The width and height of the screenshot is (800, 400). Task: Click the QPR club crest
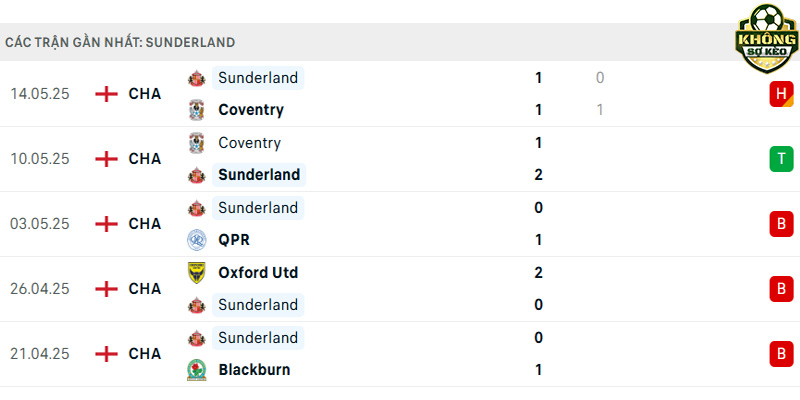pyautogui.click(x=196, y=240)
